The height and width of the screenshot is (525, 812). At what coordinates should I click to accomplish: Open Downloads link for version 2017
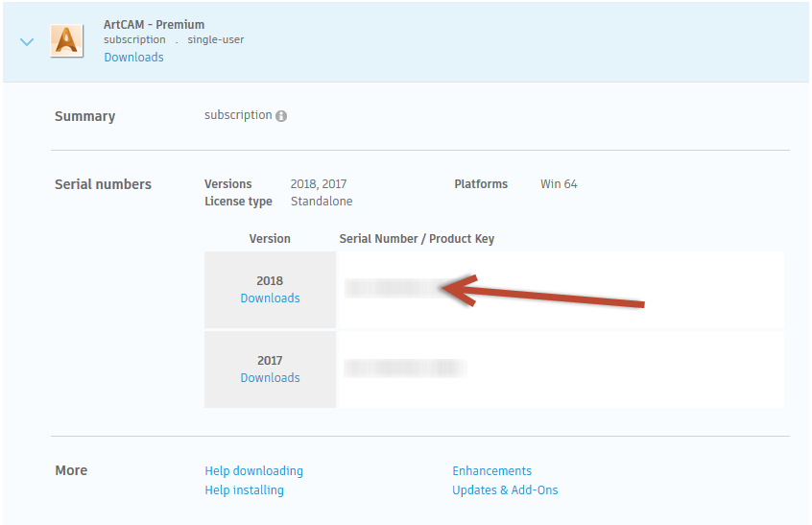pos(270,378)
